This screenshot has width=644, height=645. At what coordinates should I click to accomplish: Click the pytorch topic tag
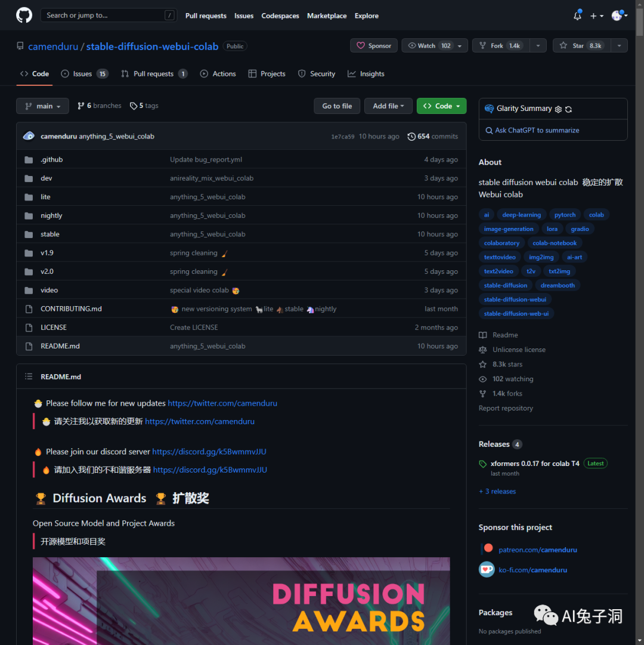[x=565, y=215]
